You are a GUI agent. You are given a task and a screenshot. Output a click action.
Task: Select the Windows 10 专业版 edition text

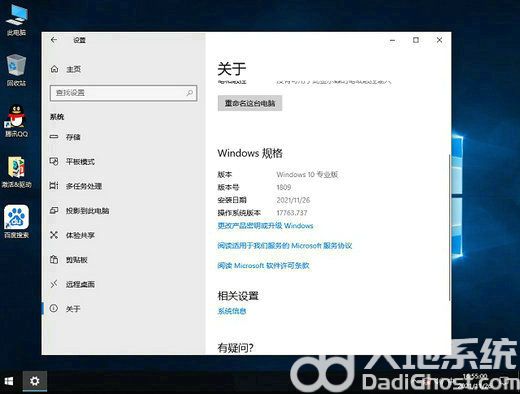(307, 174)
